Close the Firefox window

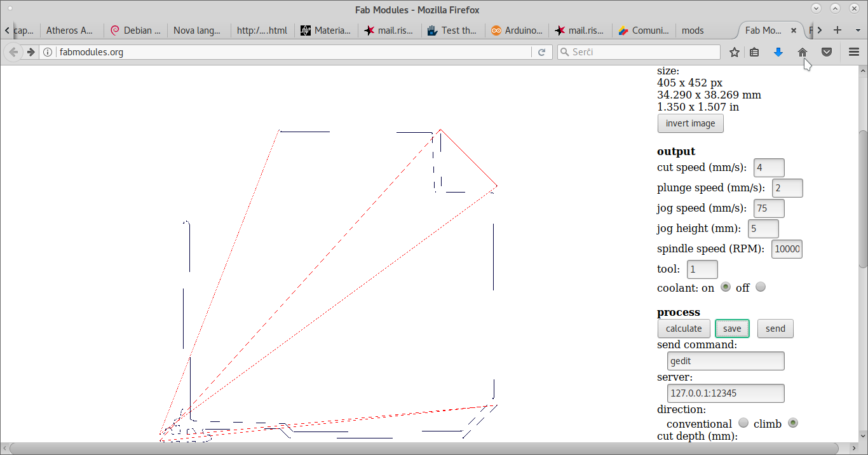[855, 9]
